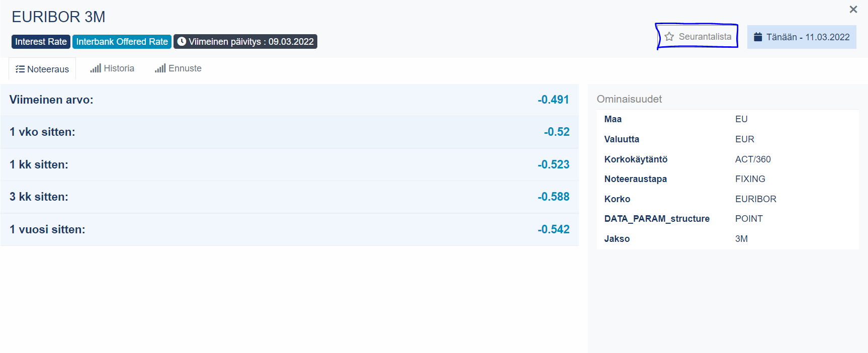Close the EURIBOR 3M panel with the X

point(853,10)
